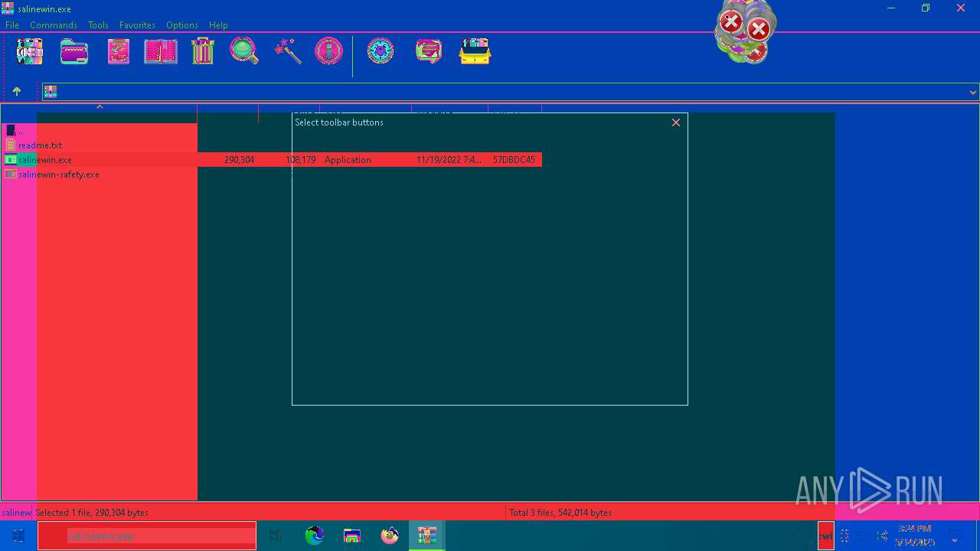Click 'Selected 1 file, 290,304 bytes' status
Image resolution: width=980 pixels, height=551 pixels.
92,513
